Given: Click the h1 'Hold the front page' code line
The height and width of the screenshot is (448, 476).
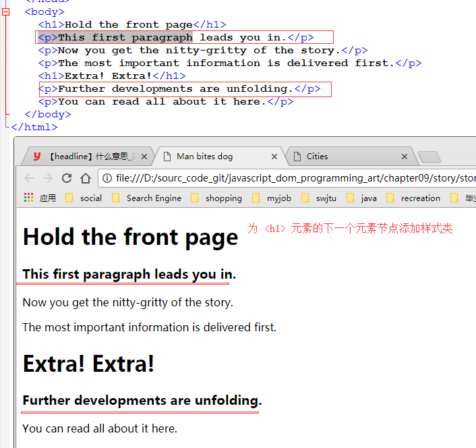Looking at the screenshot, I should pyautogui.click(x=132, y=24).
